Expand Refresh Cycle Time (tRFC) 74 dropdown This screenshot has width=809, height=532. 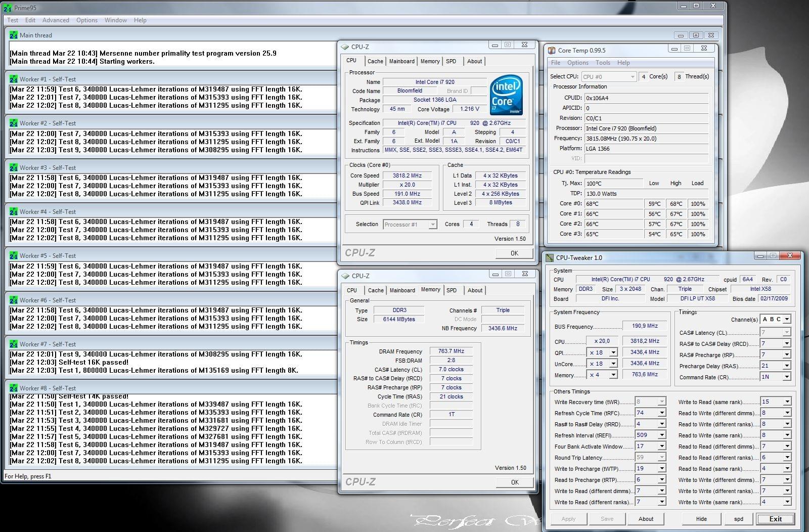pos(662,413)
